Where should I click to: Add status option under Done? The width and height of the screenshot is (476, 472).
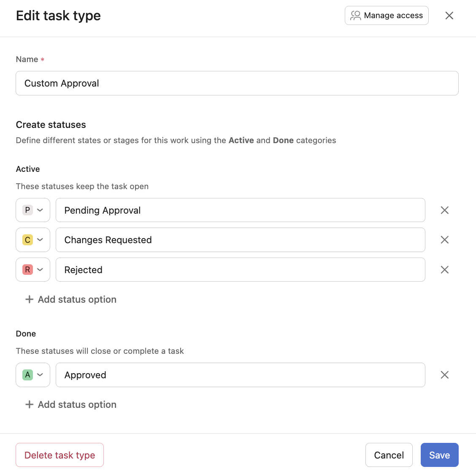coord(71,404)
